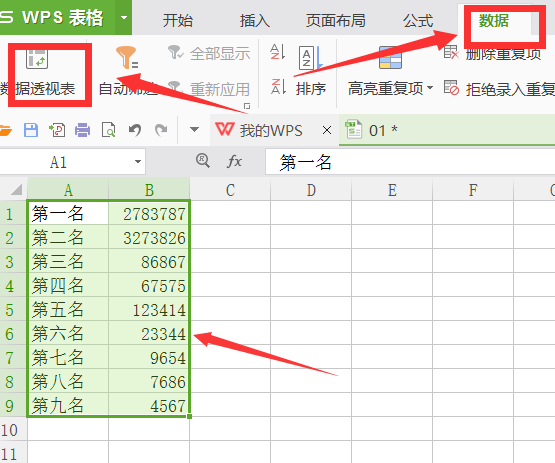The width and height of the screenshot is (555, 463).
Task: Click the Print icon
Action: point(82,130)
